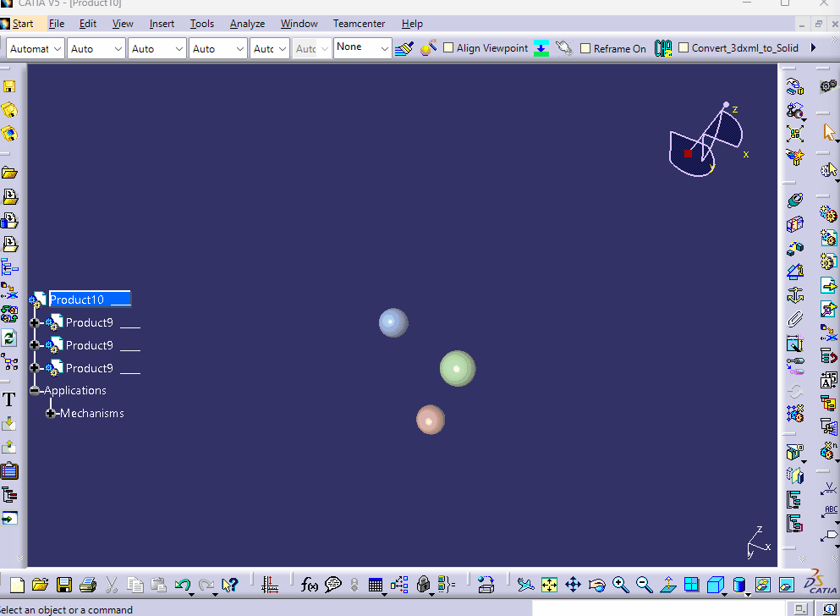Click the Print icon

point(88,585)
